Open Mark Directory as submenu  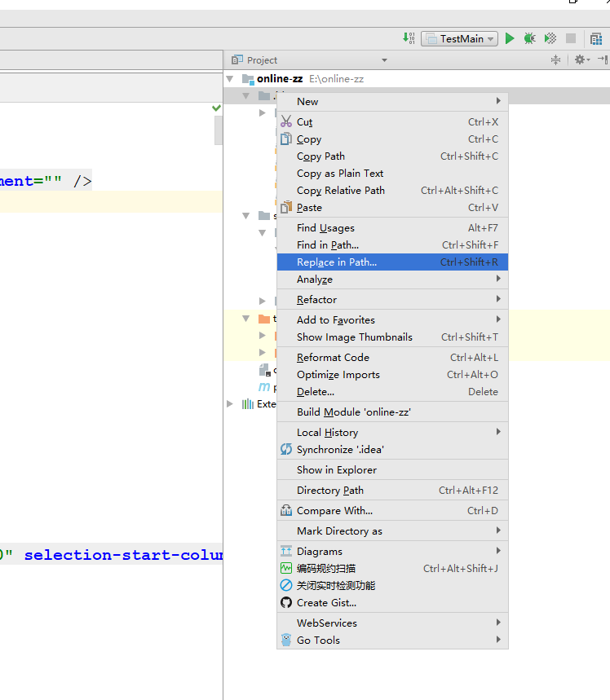click(392, 531)
